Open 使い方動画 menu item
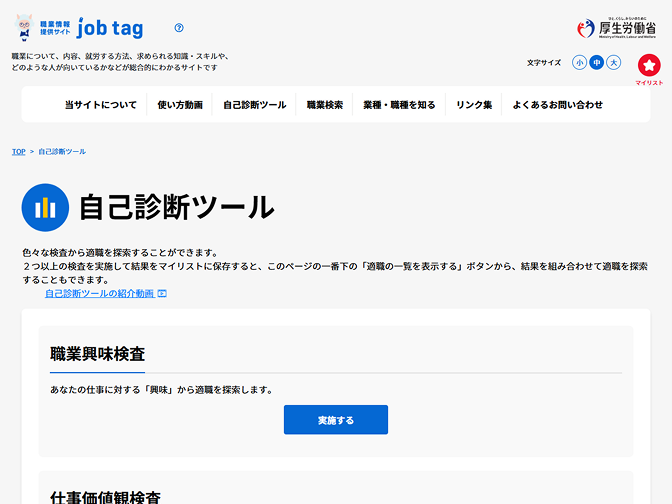The image size is (672, 504). click(x=180, y=105)
